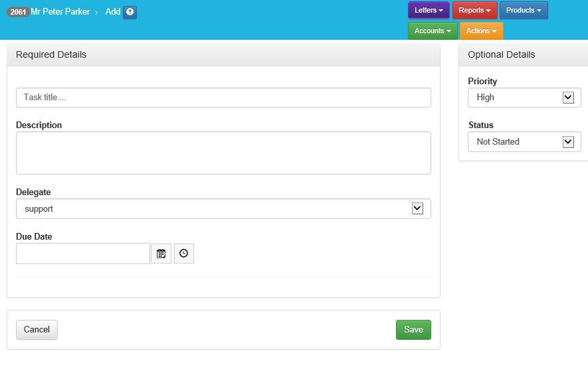
Task: Focus the Task title text field
Action: 223,98
